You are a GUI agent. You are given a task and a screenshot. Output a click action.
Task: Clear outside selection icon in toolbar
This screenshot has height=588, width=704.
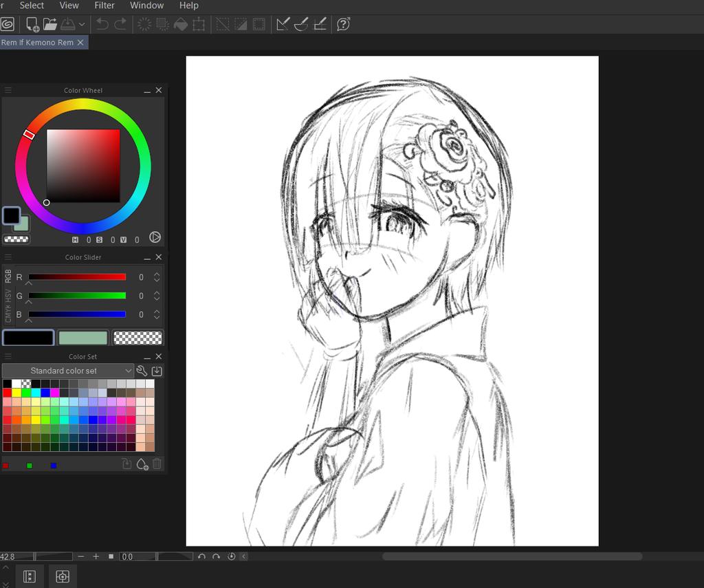tap(162, 24)
